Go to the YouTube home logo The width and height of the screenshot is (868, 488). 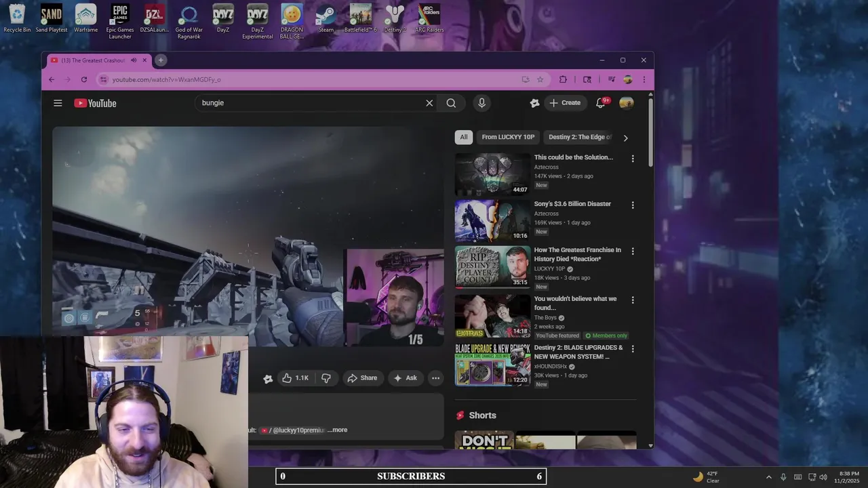click(x=95, y=103)
